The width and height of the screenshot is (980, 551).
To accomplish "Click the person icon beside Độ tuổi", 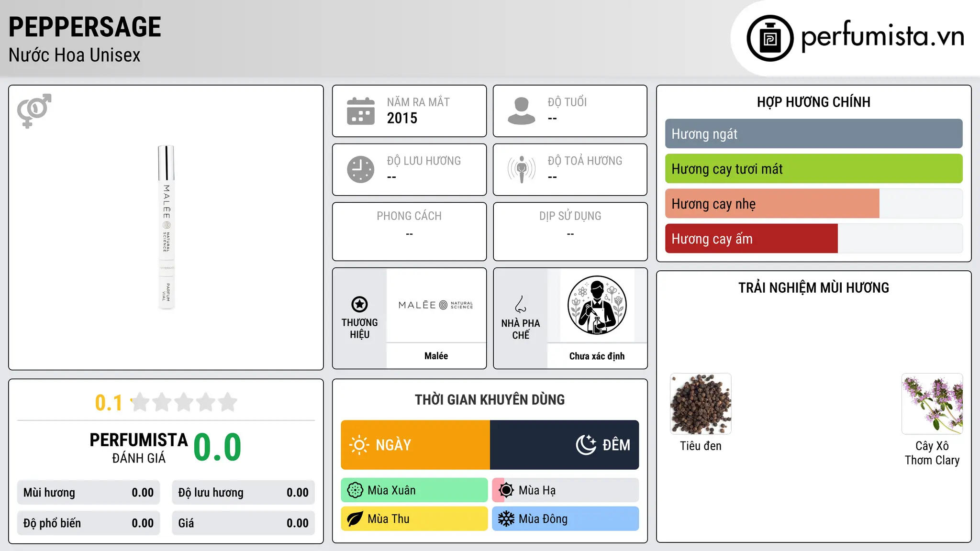I will [x=521, y=111].
